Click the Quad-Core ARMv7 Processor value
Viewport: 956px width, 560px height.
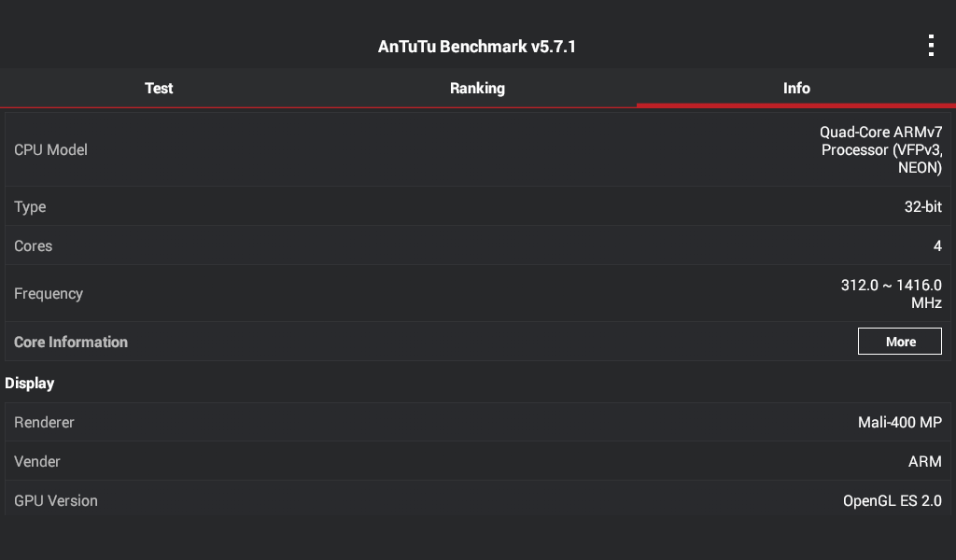(880, 149)
